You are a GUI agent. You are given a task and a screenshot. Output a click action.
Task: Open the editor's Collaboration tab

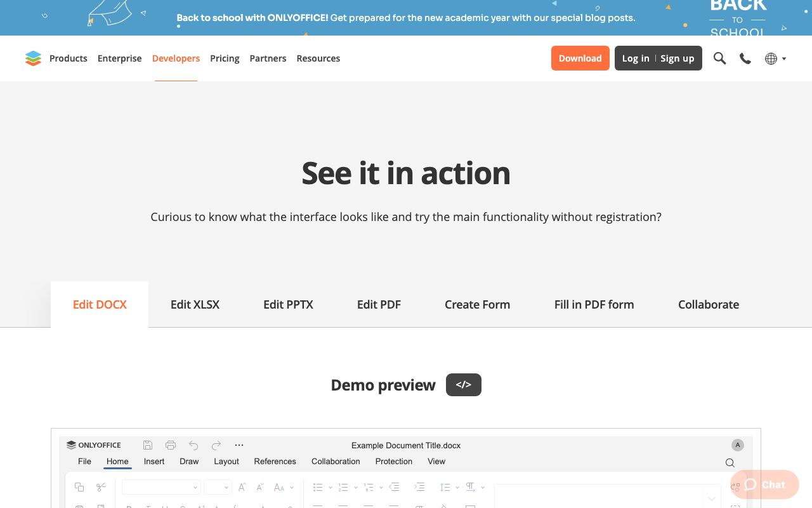pyautogui.click(x=336, y=462)
